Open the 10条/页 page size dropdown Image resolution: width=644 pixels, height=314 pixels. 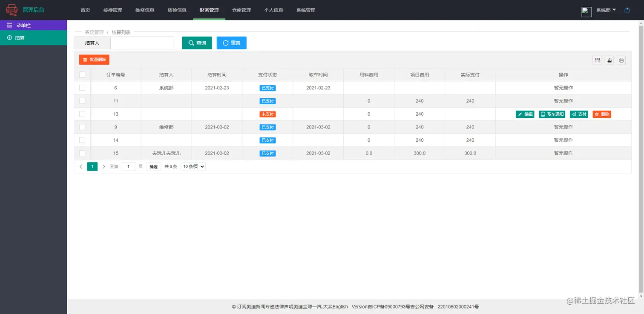193,166
